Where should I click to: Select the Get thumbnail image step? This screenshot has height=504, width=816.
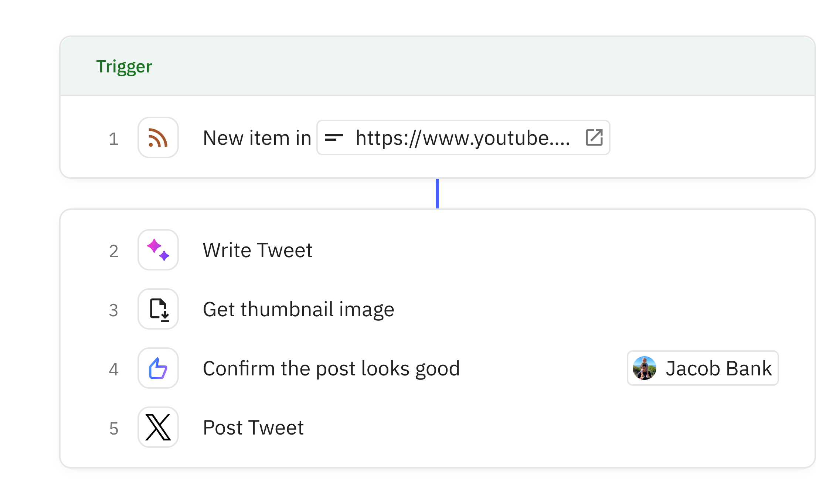tap(299, 309)
